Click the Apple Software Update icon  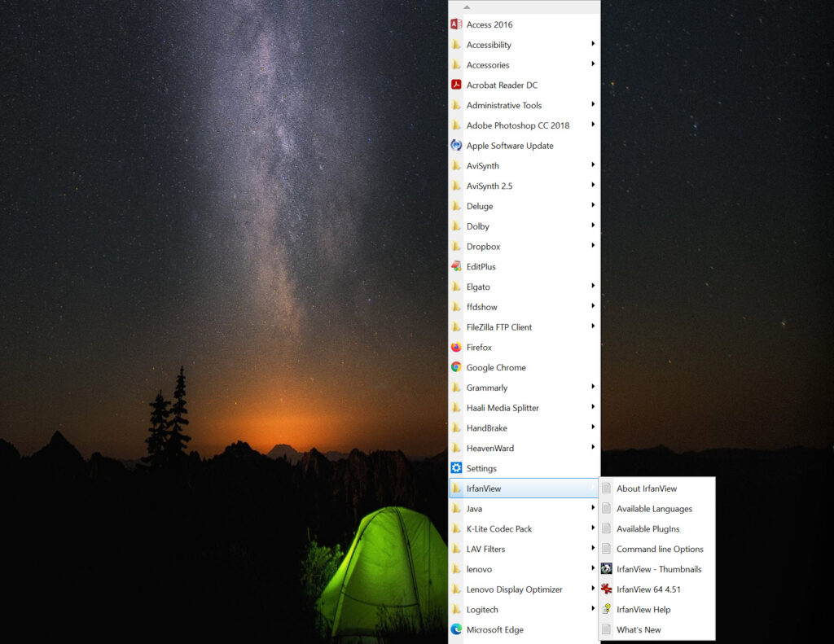click(x=456, y=146)
